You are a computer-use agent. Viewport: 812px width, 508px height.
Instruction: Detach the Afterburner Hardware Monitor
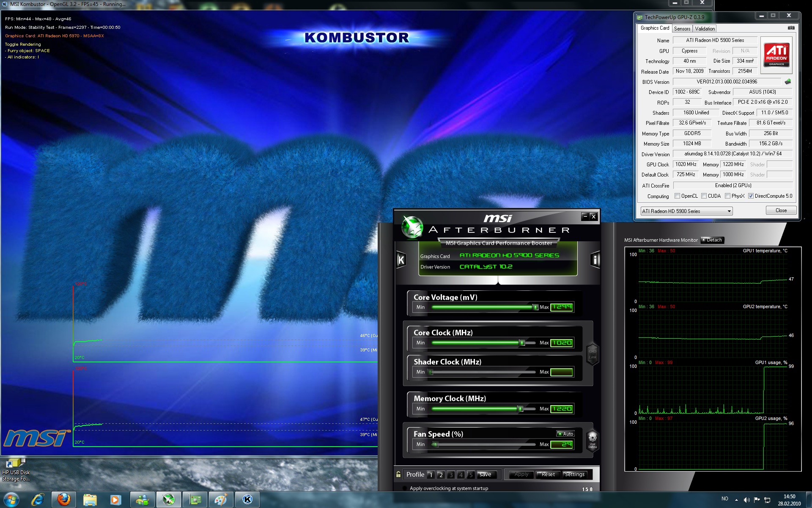712,240
